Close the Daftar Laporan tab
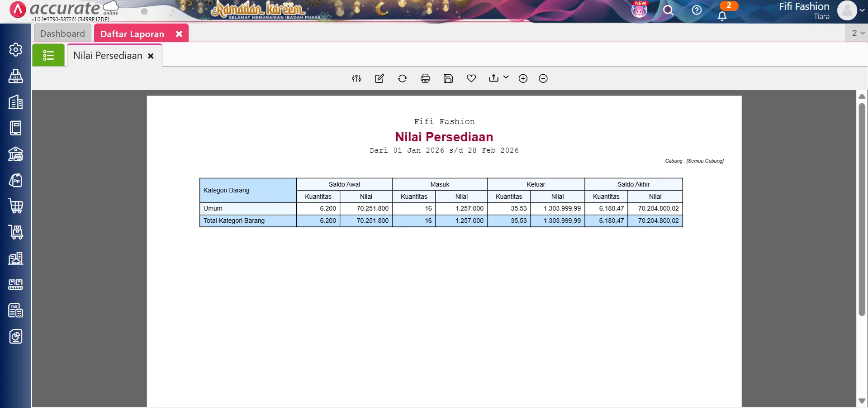This screenshot has height=408, width=868. point(179,34)
